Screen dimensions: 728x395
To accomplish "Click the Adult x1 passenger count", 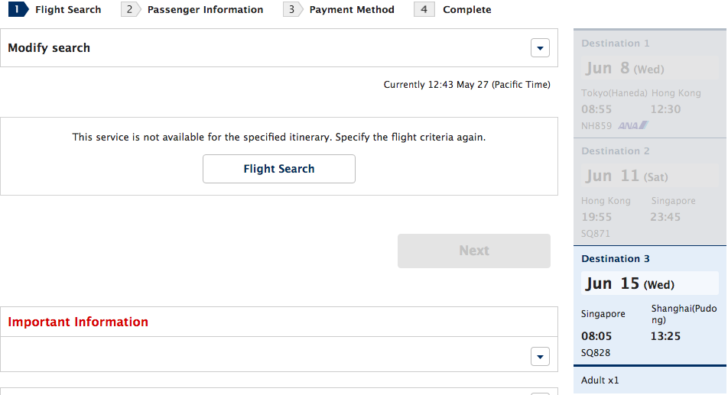I will 600,380.
